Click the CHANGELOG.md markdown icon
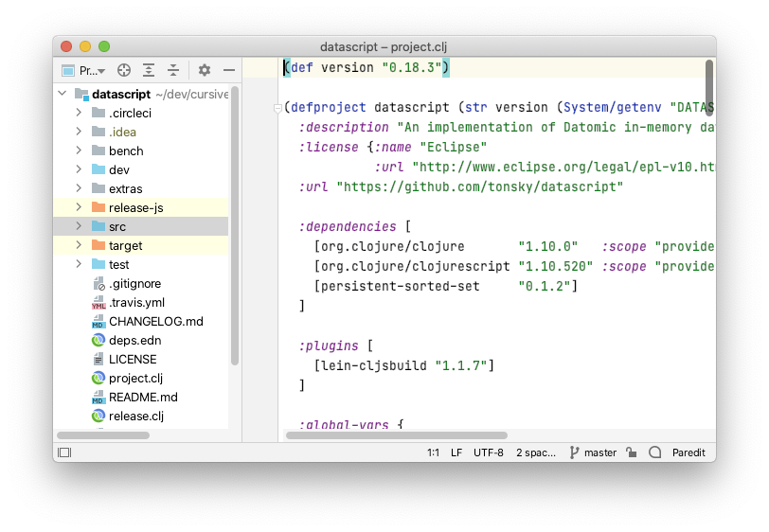The image size is (769, 532). pyautogui.click(x=98, y=322)
